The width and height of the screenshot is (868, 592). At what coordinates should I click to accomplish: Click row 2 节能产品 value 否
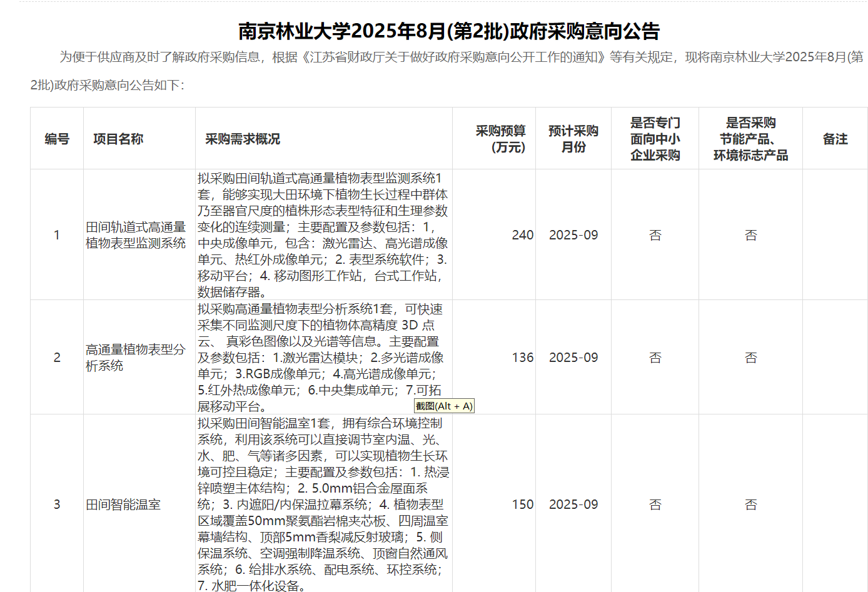pyautogui.click(x=750, y=358)
